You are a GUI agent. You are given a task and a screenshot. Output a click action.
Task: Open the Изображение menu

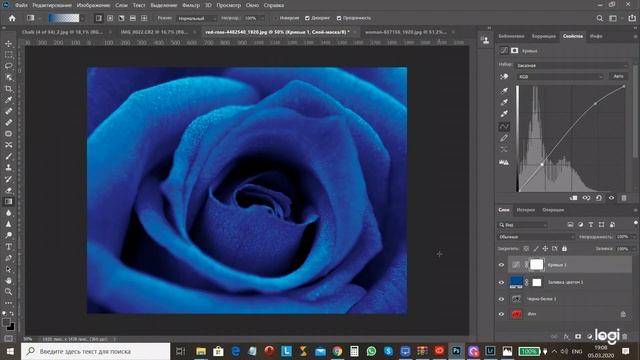click(x=93, y=5)
